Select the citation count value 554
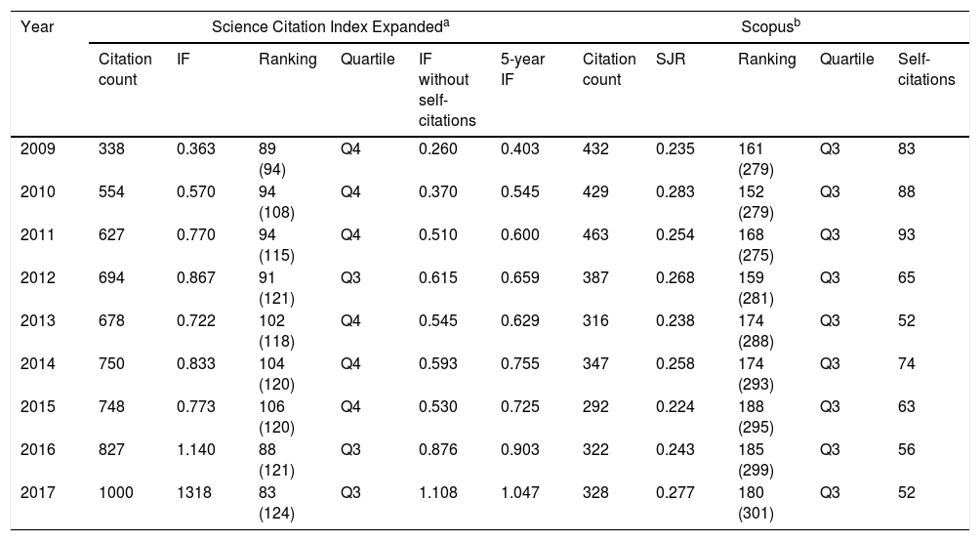 (111, 190)
